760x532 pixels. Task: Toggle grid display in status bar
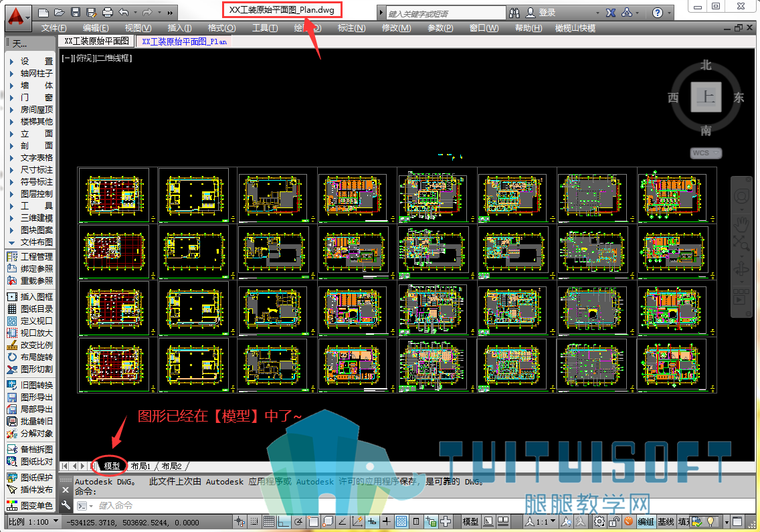tap(269, 522)
